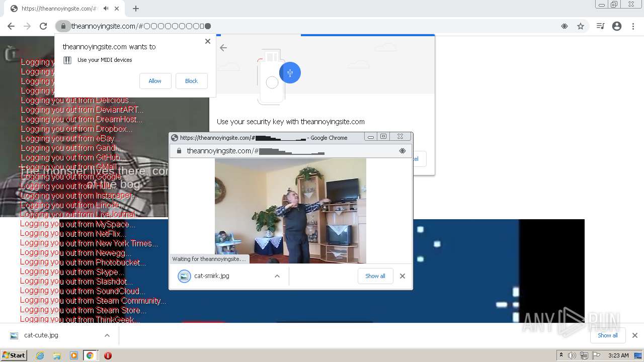Go back using the browser back arrow

tap(11, 26)
